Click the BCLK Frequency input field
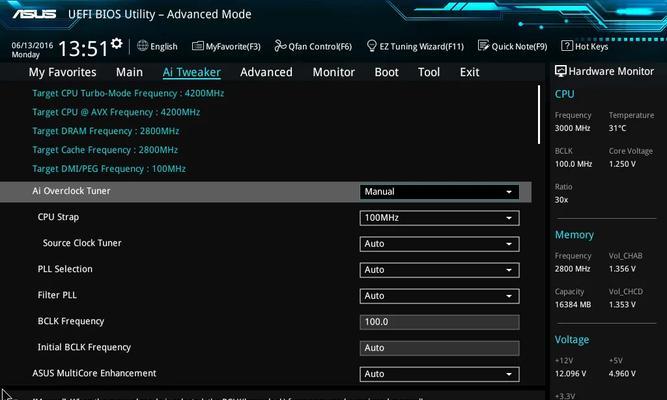The width and height of the screenshot is (667, 400). click(x=439, y=322)
